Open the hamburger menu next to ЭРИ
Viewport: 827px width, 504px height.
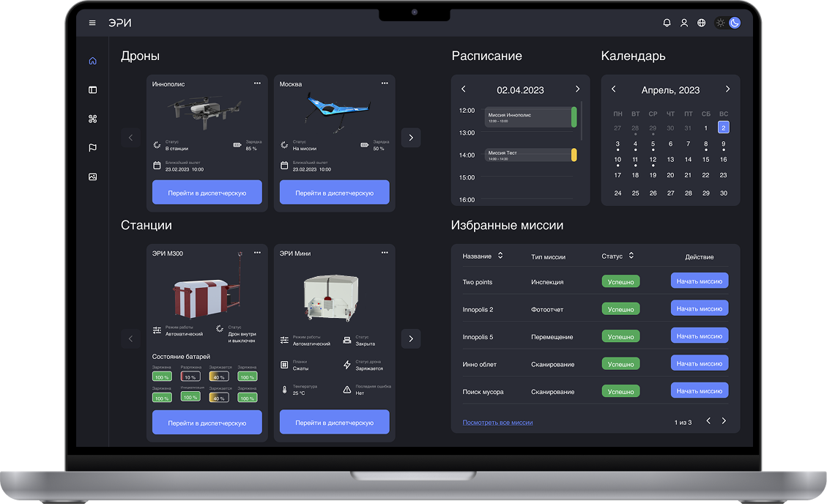tap(92, 23)
